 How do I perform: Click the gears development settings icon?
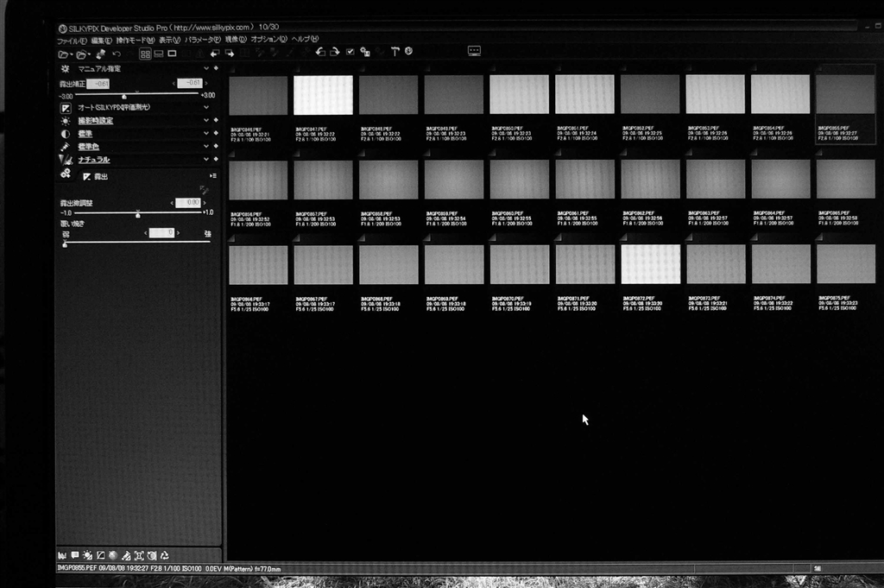point(66,174)
